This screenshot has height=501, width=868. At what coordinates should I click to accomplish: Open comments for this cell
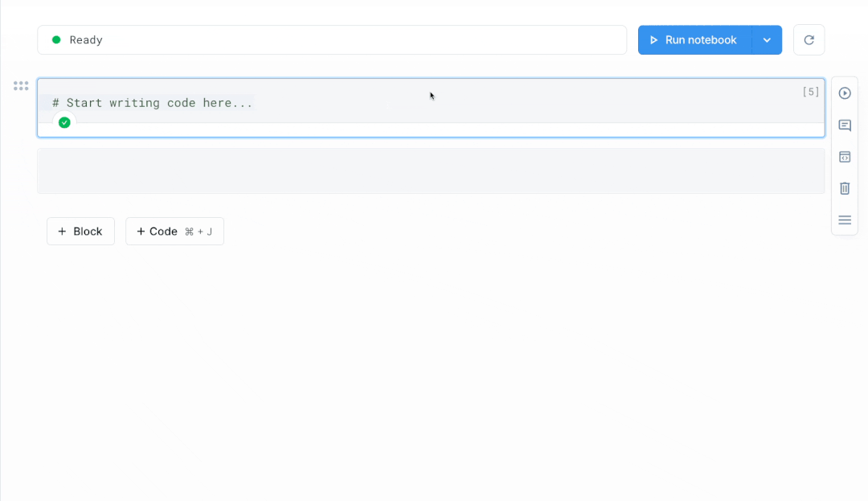(845, 125)
